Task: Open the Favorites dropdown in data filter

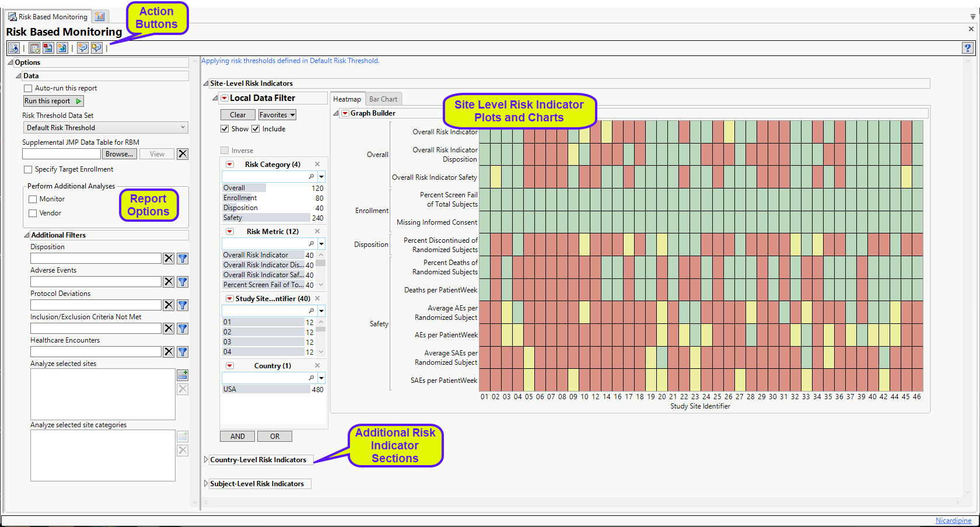Action: (x=277, y=115)
